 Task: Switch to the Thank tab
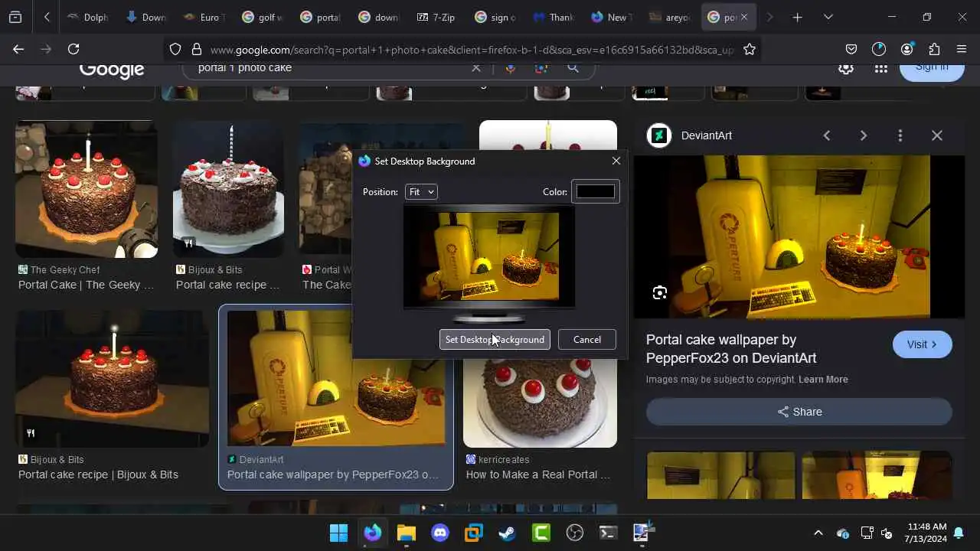[553, 17]
